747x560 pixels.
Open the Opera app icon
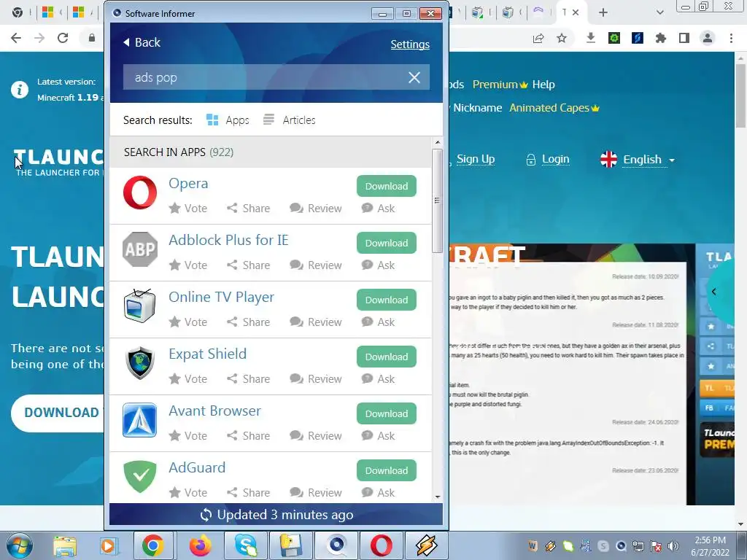[x=139, y=192]
